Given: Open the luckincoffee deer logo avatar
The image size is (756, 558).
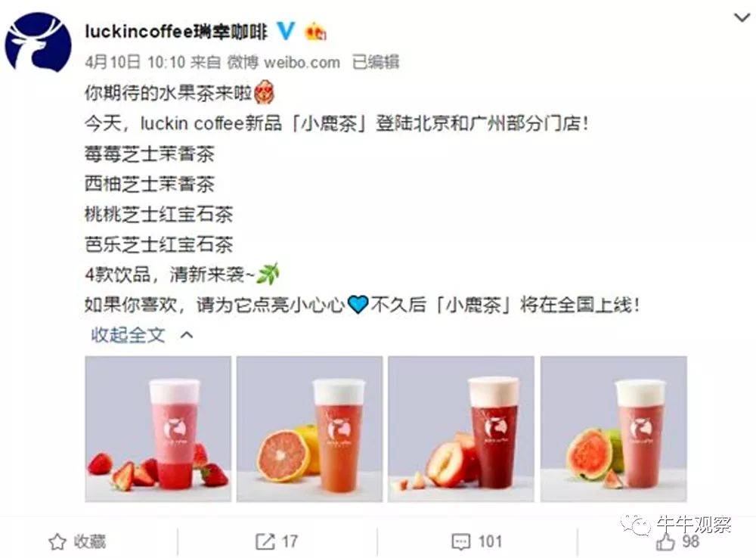Looking at the screenshot, I should tap(38, 42).
